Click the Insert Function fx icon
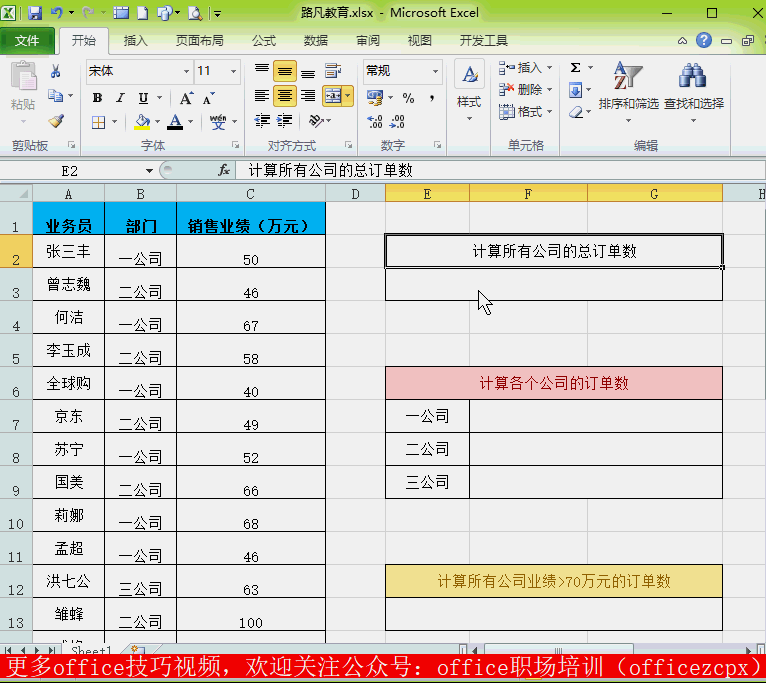766x683 pixels. coord(224,171)
